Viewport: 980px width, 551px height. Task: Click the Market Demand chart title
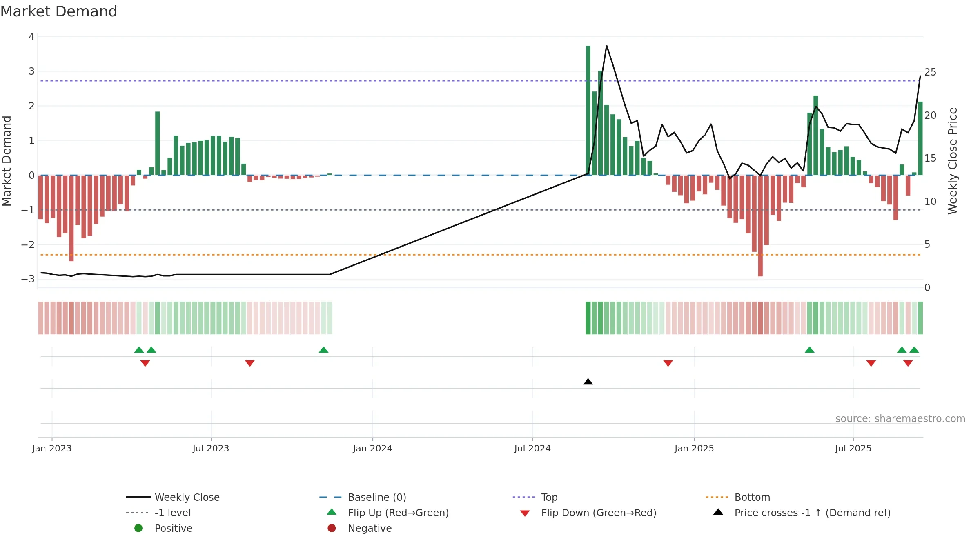(x=59, y=11)
